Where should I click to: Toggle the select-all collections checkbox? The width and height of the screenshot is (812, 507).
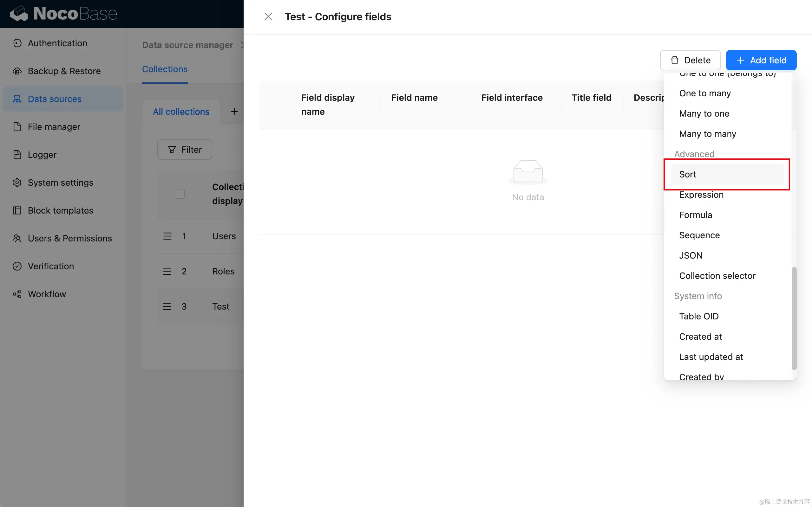point(180,194)
